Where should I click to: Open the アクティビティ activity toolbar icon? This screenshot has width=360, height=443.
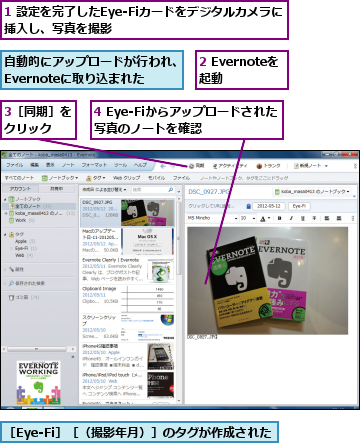tap(215, 166)
